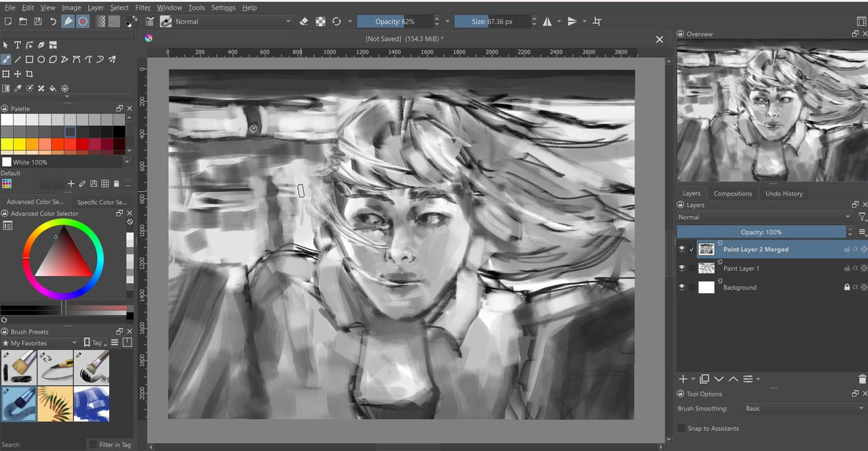Select the Rectangle tool
The height and width of the screenshot is (451, 868).
pos(30,59)
